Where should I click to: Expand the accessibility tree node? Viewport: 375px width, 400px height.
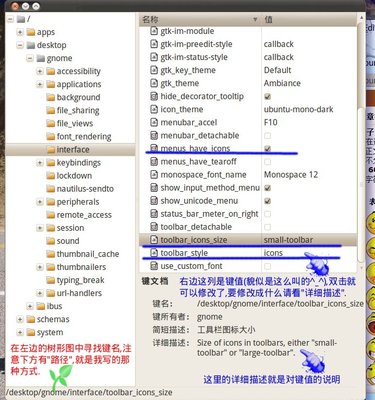tap(40, 71)
